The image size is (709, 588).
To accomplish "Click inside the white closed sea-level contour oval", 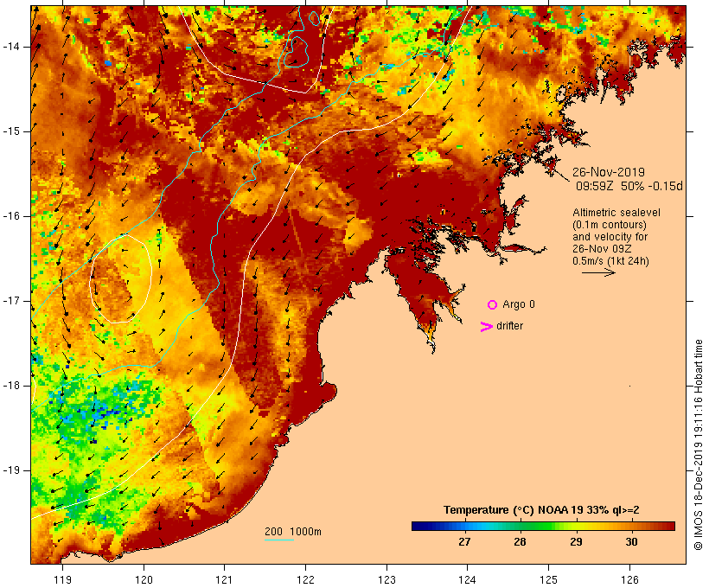I will coord(120,278).
